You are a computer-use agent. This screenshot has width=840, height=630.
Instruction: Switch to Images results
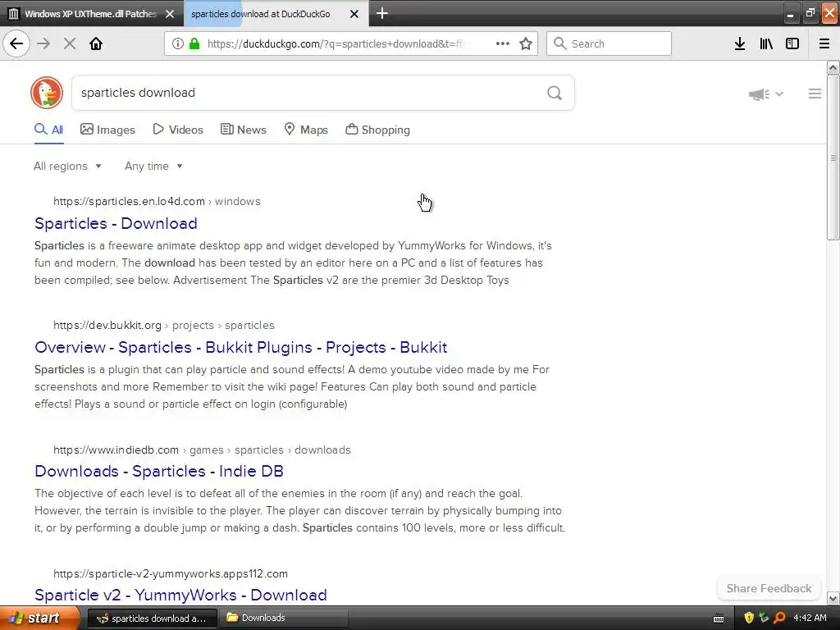(107, 130)
